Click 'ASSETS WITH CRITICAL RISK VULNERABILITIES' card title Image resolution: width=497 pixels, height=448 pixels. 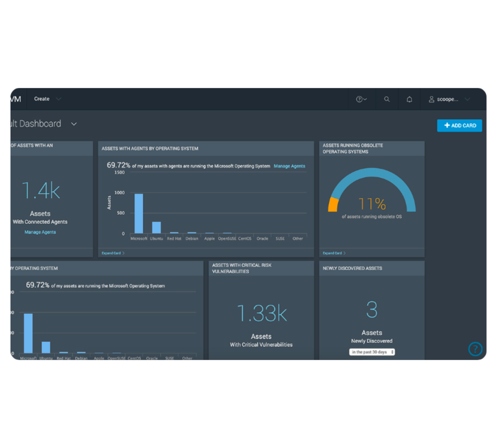[x=242, y=268]
